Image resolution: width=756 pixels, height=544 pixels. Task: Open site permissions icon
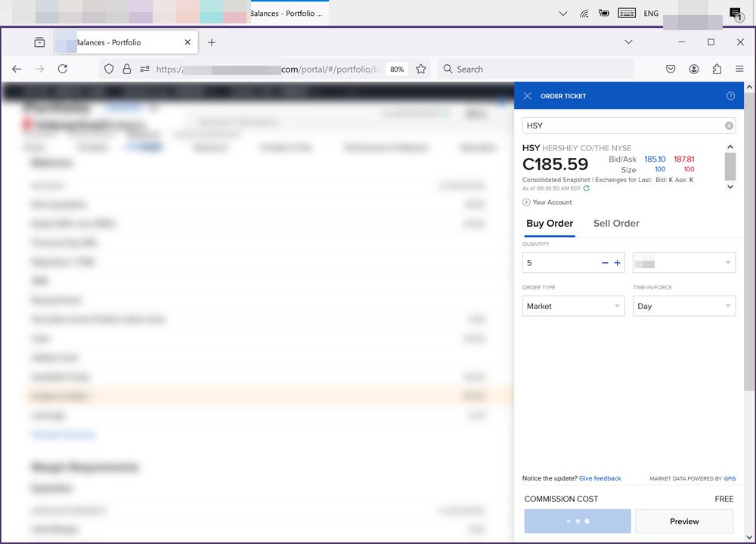click(144, 69)
